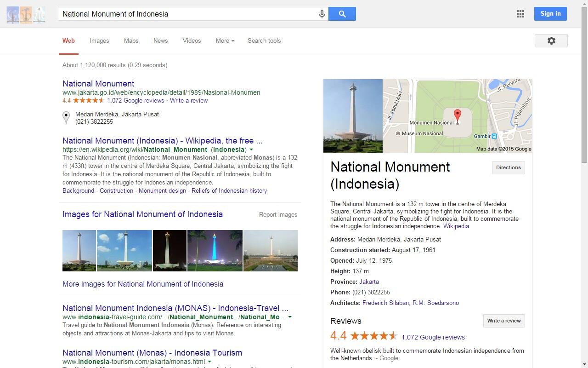Click the map pin icon beside Medan Merdeka

tap(66, 118)
